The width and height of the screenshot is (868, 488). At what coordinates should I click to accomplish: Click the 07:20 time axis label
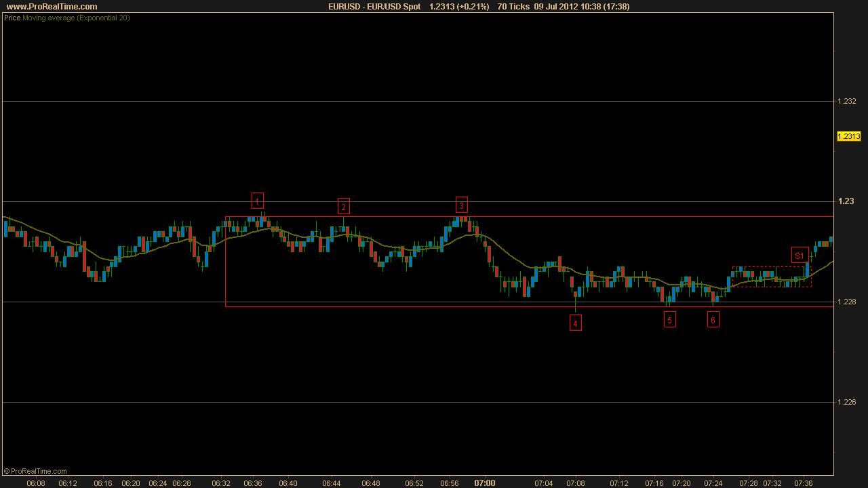(682, 483)
